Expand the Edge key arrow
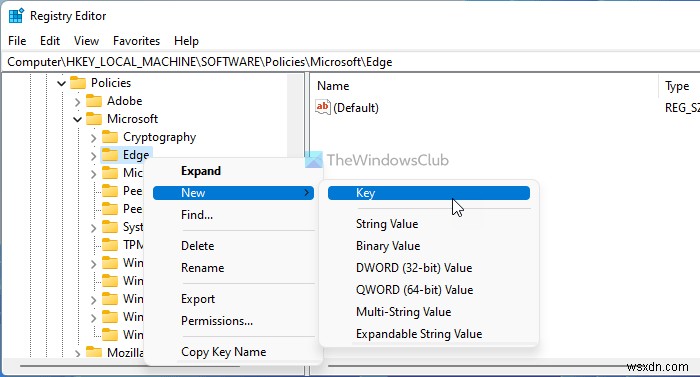 pyautogui.click(x=93, y=156)
